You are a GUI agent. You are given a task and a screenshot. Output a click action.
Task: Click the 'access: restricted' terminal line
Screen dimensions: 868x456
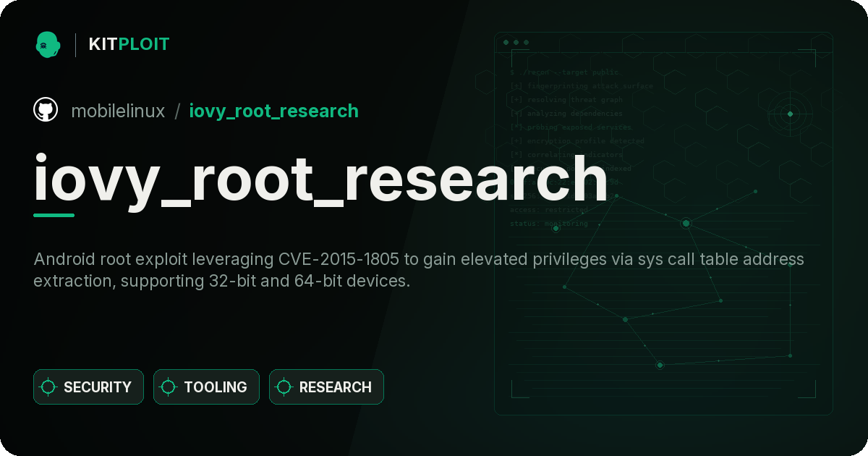549,210
